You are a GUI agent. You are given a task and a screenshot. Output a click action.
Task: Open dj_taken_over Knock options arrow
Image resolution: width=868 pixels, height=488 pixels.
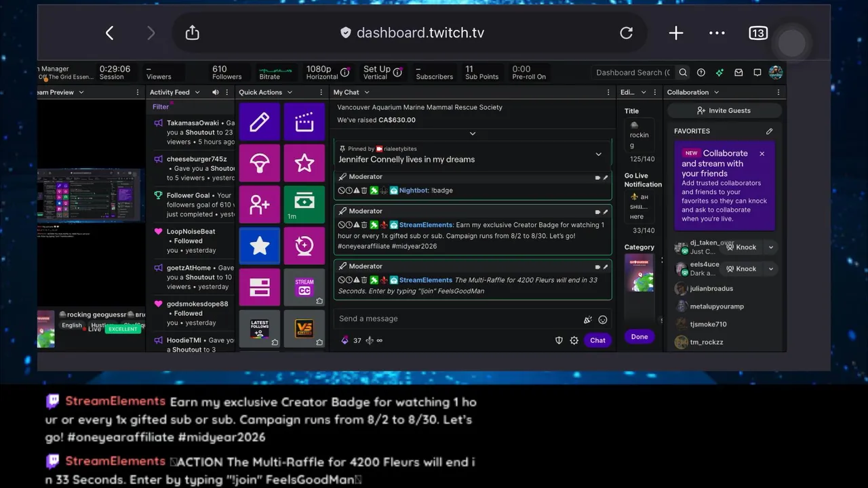(770, 247)
